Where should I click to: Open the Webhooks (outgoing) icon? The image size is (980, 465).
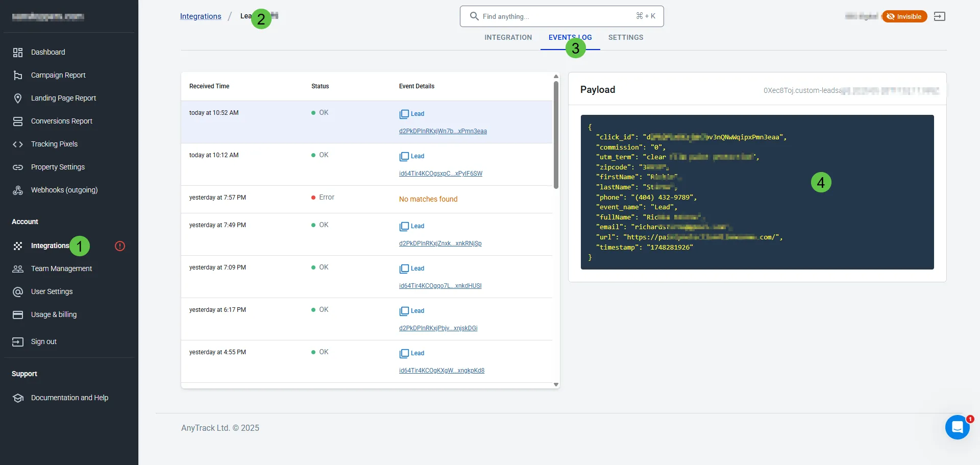(18, 190)
